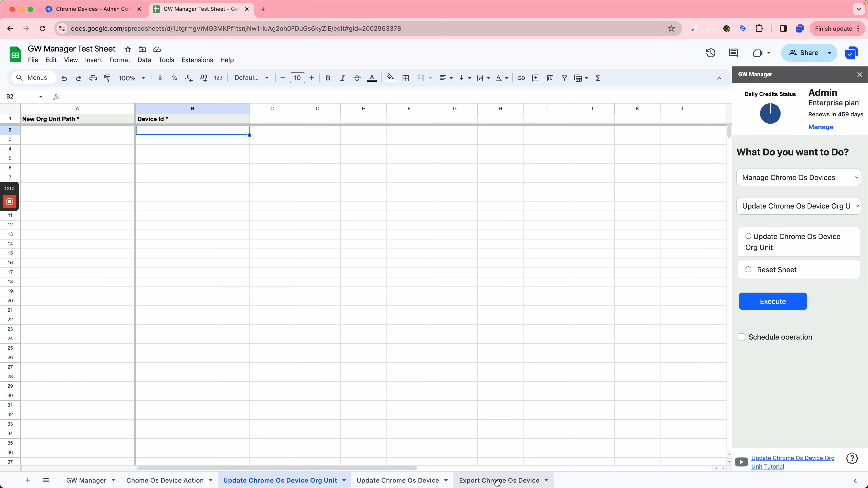
Task: Click the blue Execute button
Action: (x=773, y=301)
